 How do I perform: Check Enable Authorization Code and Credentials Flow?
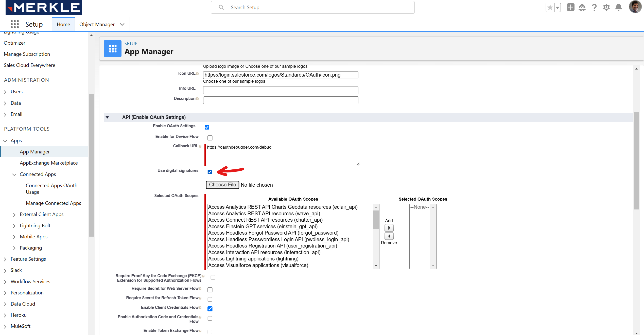point(210,318)
